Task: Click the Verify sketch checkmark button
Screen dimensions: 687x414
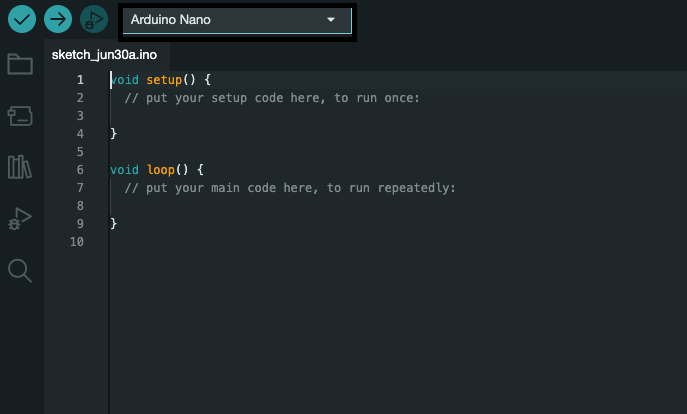Action: coord(22,19)
